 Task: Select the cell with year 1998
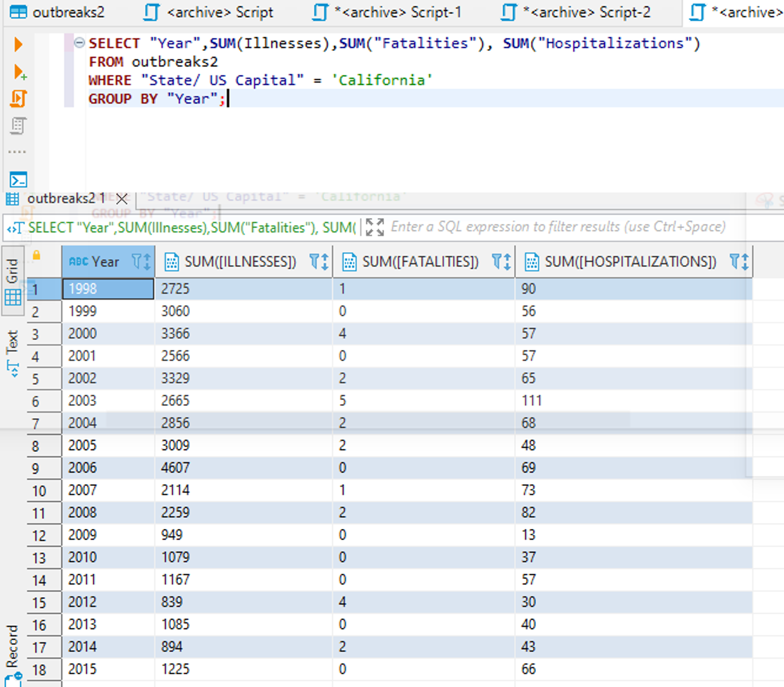108,289
